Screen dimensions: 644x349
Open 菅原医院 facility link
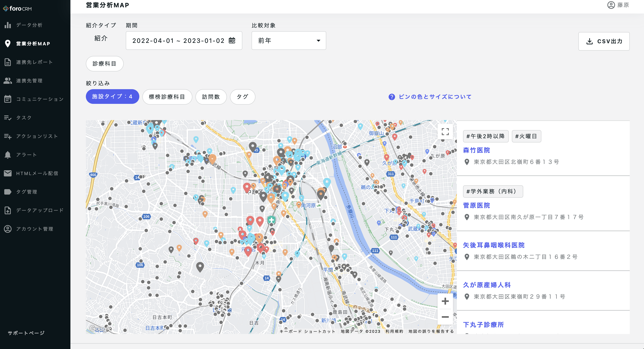476,205
